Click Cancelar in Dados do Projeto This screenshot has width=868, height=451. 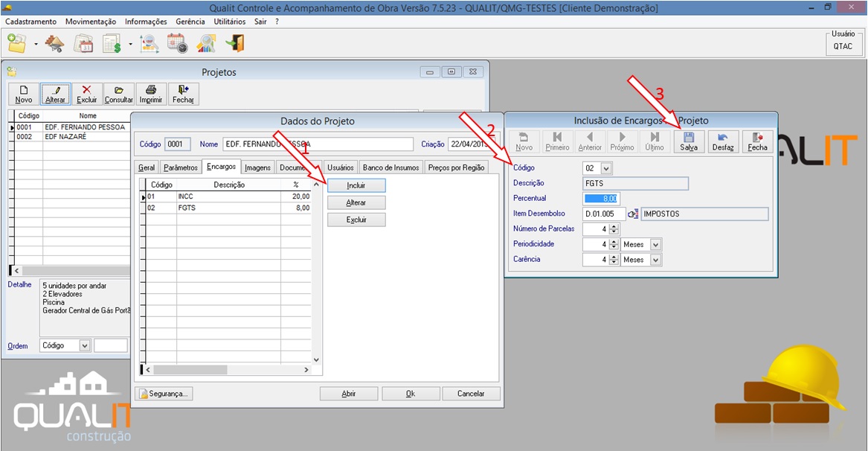(x=471, y=394)
